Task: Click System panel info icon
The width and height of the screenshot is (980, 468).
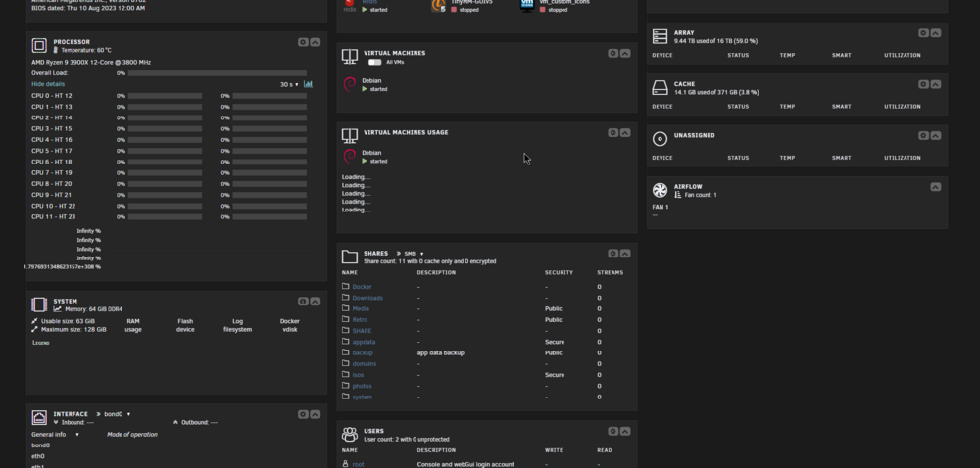Action: tap(303, 302)
